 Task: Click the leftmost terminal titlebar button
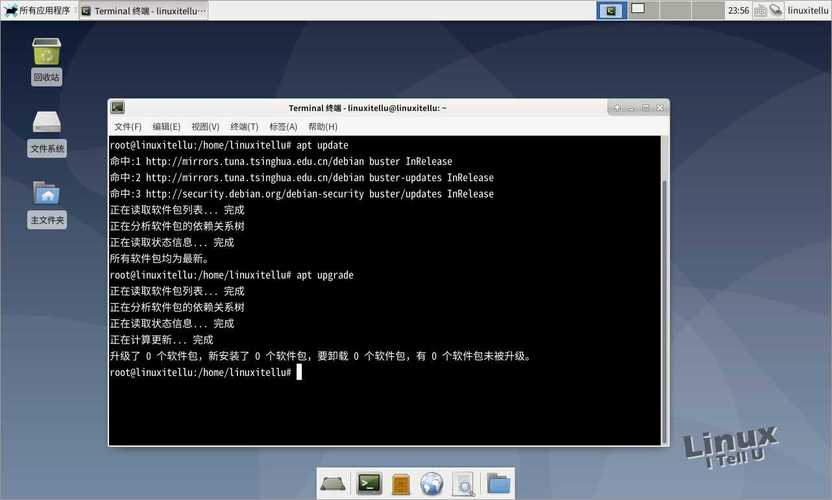pyautogui.click(x=617, y=108)
